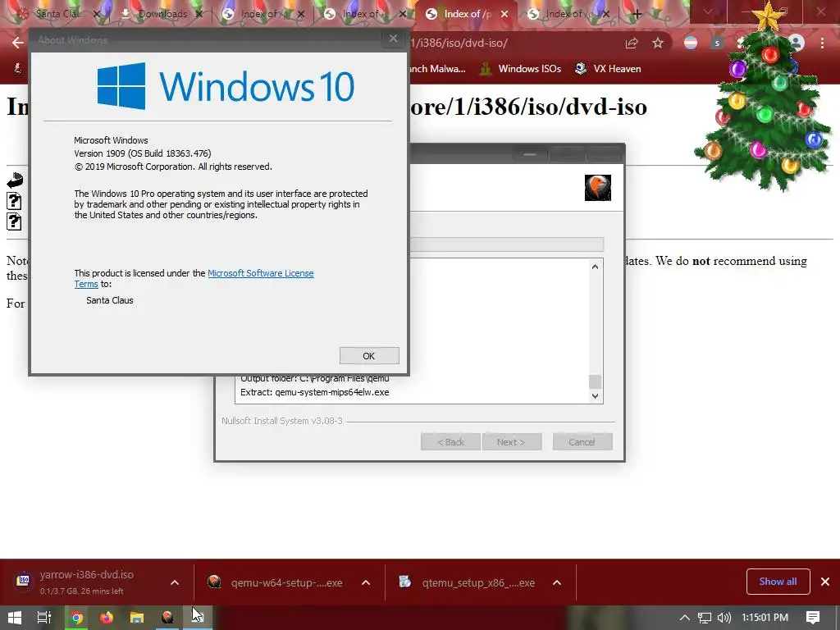Click the share page icon in address bar
840x630 pixels.
pos(632,43)
